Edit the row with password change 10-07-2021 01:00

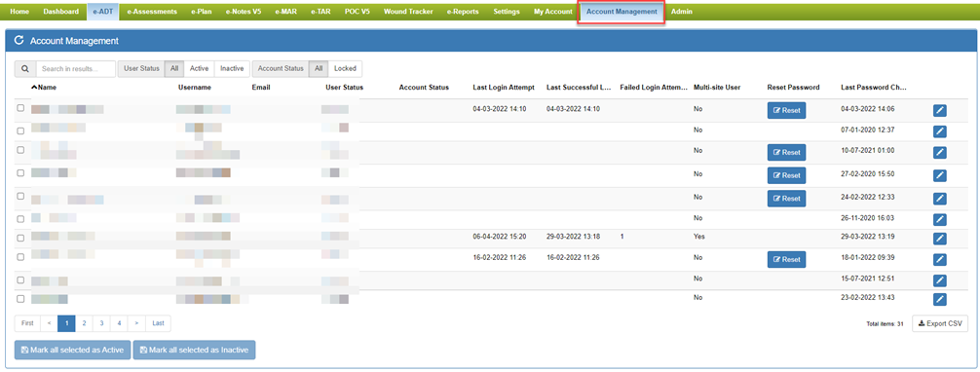point(940,153)
